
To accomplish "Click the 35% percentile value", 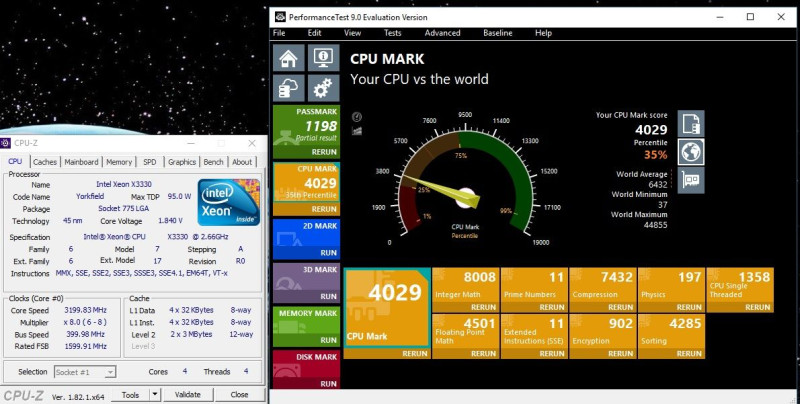I will tap(655, 155).
